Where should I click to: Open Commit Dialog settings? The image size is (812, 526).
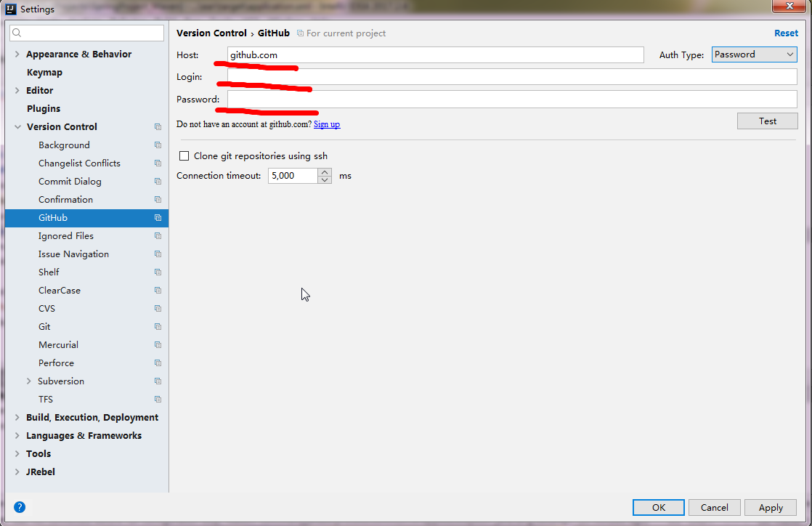click(x=70, y=182)
